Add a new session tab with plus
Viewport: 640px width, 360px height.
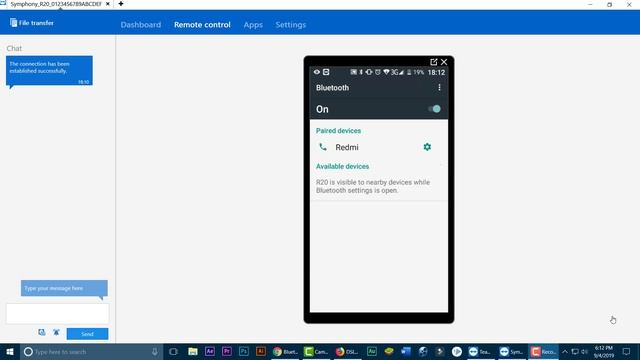pyautogui.click(x=121, y=4)
